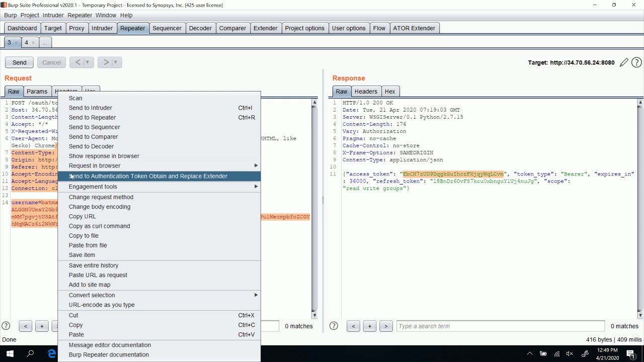
Task: Click request search plus options button
Action: tap(42, 326)
